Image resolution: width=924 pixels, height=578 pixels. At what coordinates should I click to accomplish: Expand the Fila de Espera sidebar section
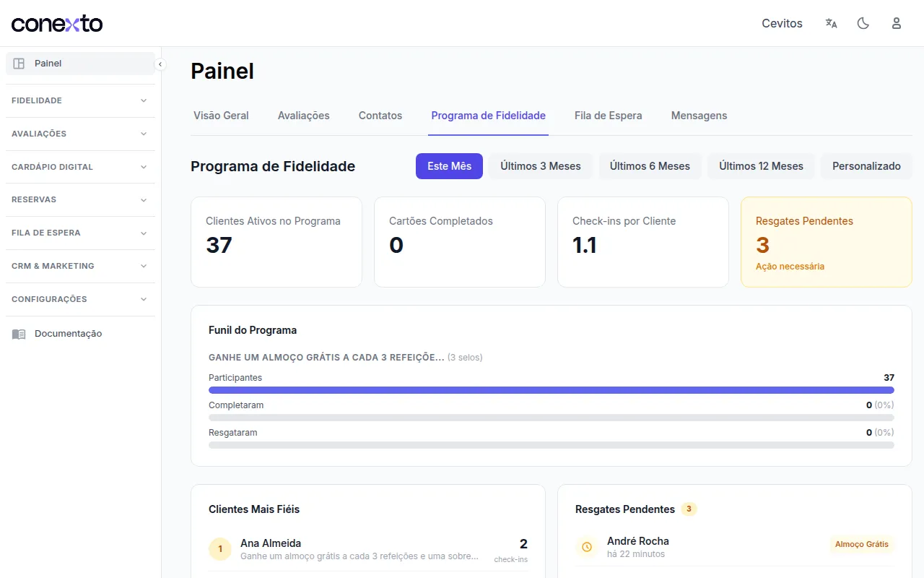point(80,233)
